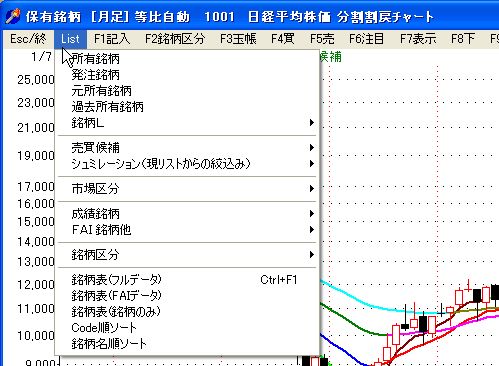This screenshot has width=499, height=366.
Task: Choose 過去所有銘柄 in the List menu
Action: click(x=187, y=107)
